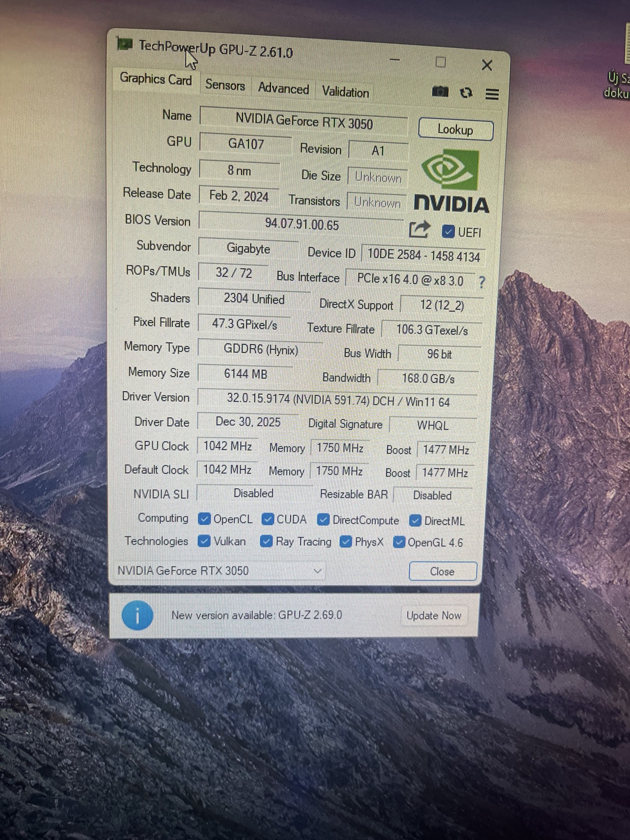Click Texture Fillrate value 106.3 GTexel/s
Viewport: 630px width, 840px height.
(432, 330)
